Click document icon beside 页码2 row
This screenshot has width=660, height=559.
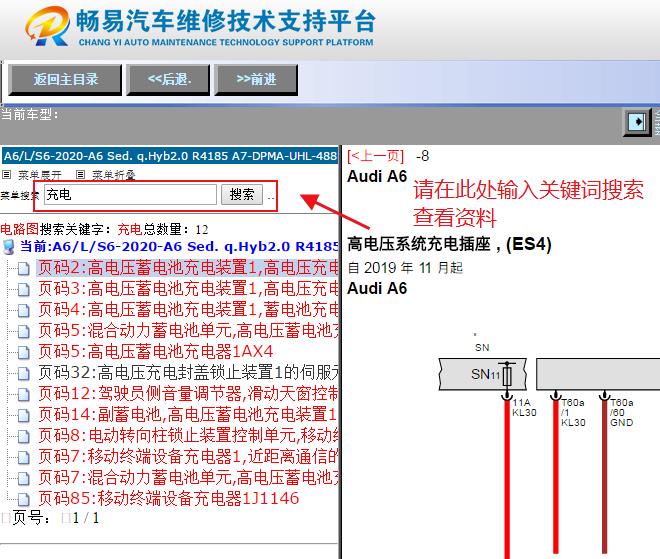(x=24, y=269)
